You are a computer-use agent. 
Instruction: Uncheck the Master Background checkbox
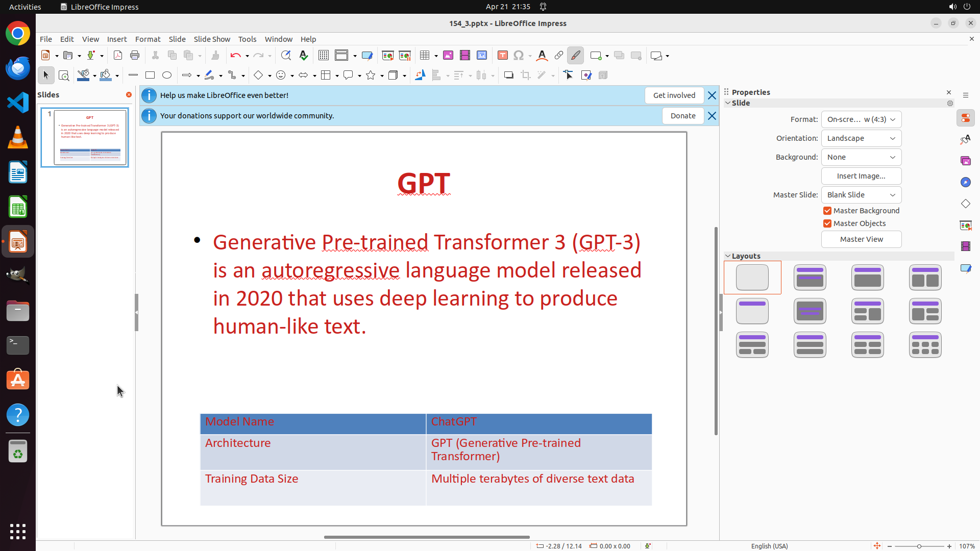pos(827,211)
